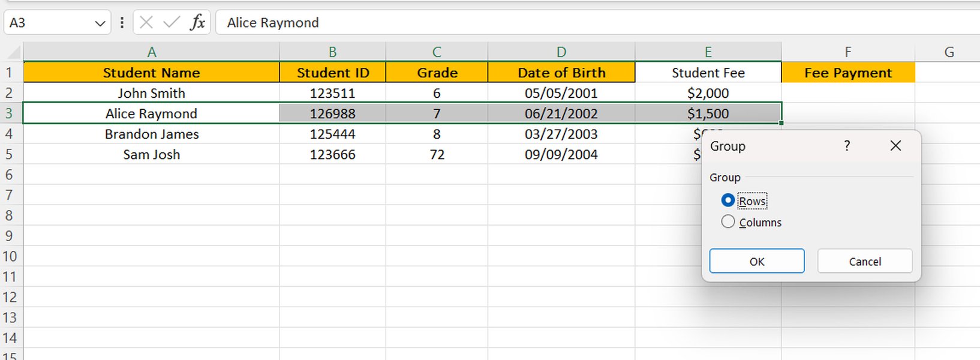This screenshot has height=360, width=980.
Task: Click the grade 8 cell
Action: 437,134
